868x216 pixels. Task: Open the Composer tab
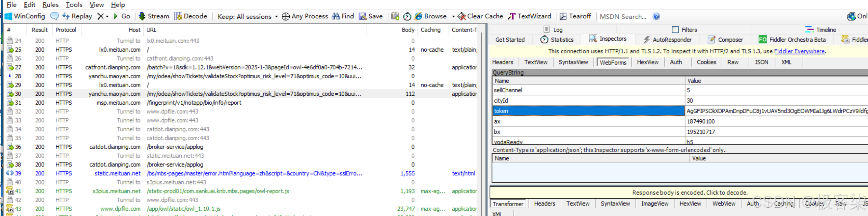click(x=725, y=40)
